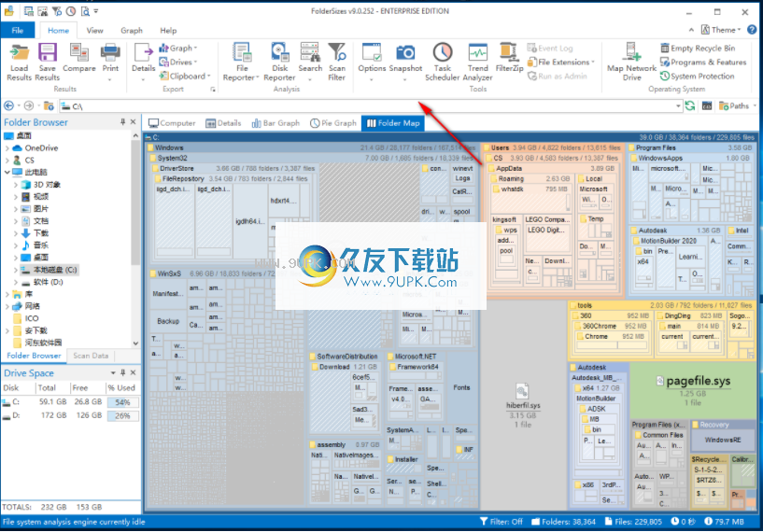This screenshot has width=763, height=532.
Task: Open System Protection
Action: pos(697,77)
